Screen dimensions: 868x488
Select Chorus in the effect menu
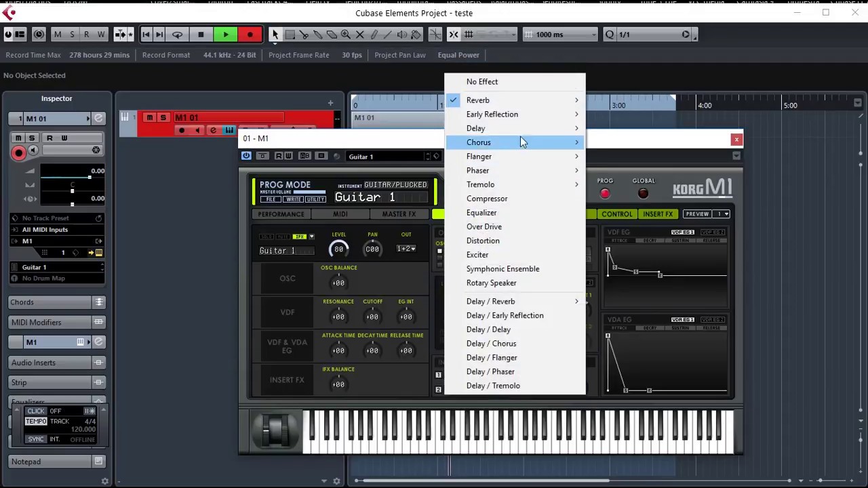[x=515, y=142]
